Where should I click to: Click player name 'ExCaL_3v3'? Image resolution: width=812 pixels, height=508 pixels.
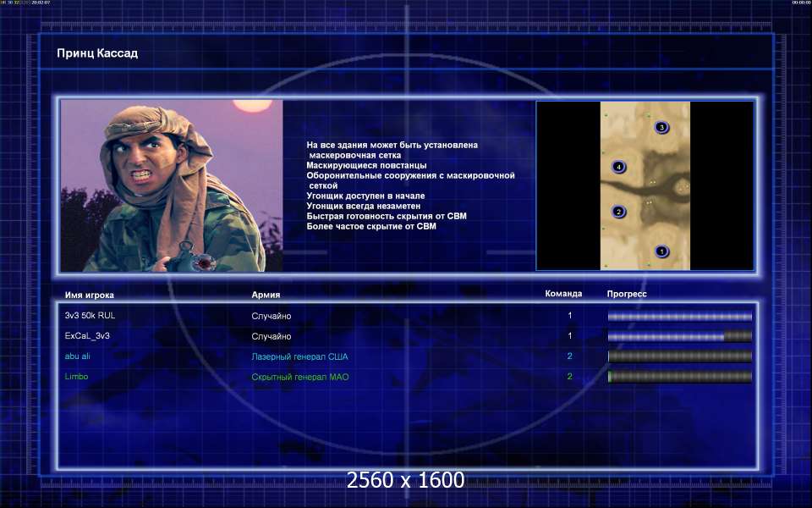87,336
